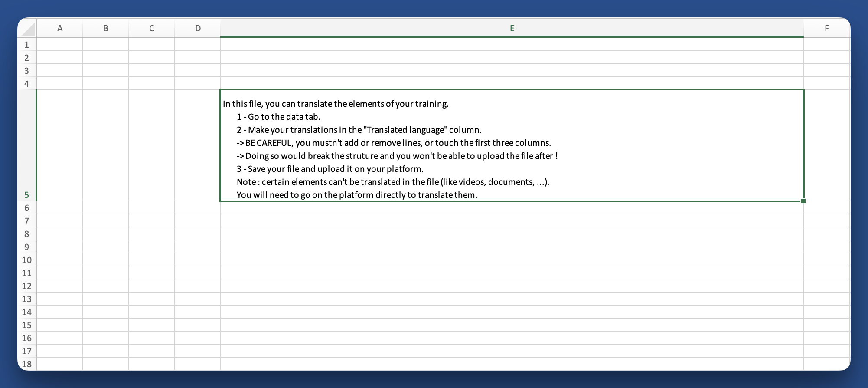
Task: Click line '1 - Go to the data tab.'
Action: pyautogui.click(x=278, y=117)
